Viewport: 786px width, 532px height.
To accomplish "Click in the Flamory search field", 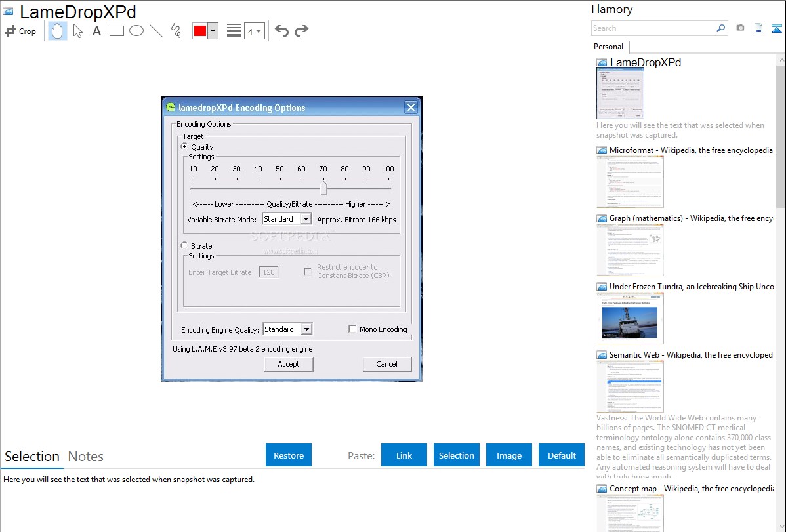I will pyautogui.click(x=653, y=28).
